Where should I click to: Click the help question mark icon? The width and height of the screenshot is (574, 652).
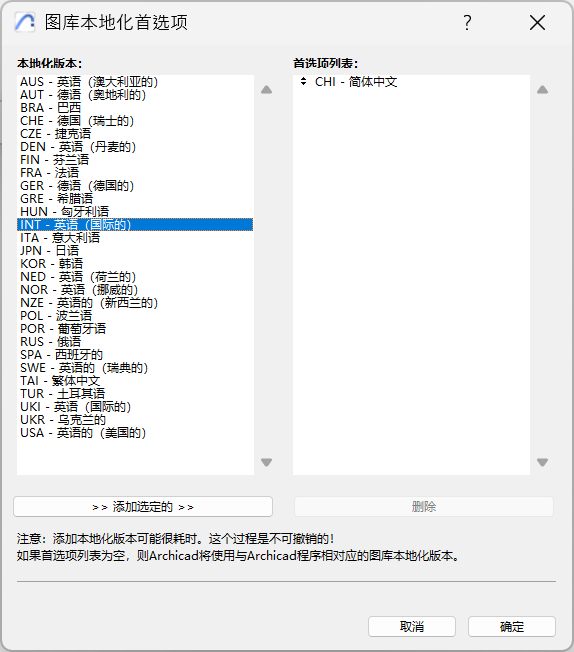tap(468, 22)
